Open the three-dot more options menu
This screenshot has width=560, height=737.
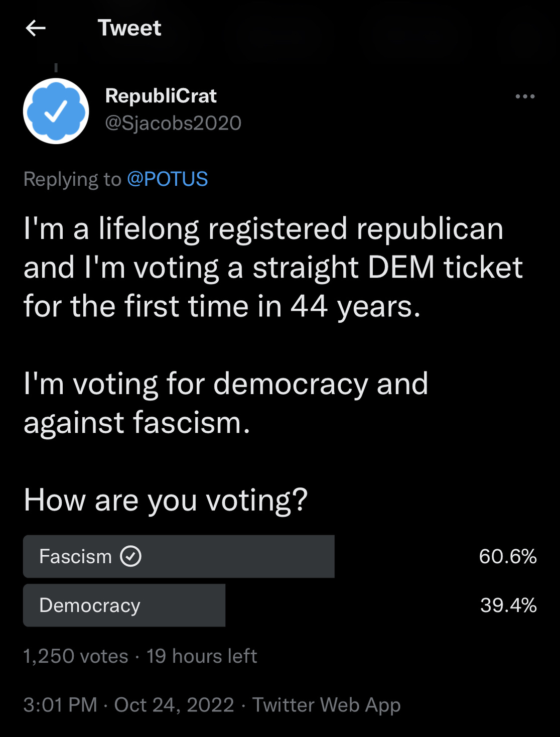click(525, 96)
